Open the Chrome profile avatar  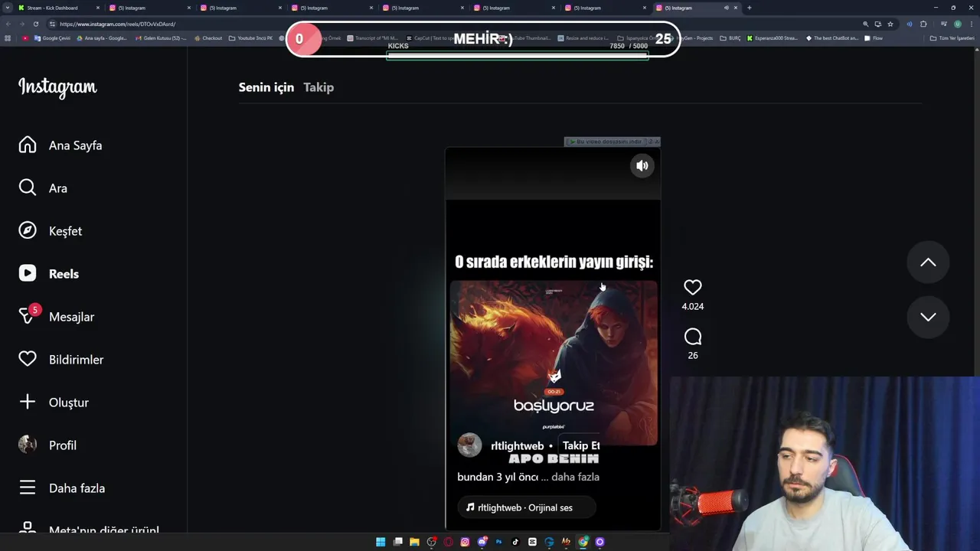coord(957,24)
